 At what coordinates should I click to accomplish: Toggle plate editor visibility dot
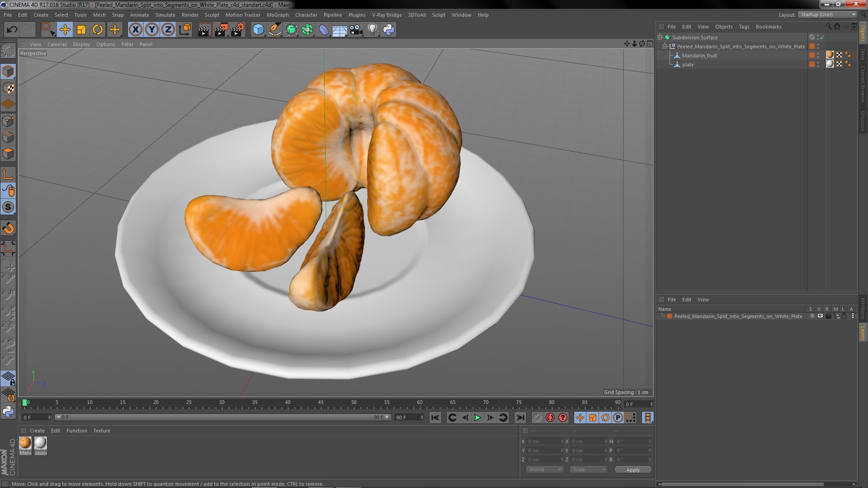[x=818, y=63]
